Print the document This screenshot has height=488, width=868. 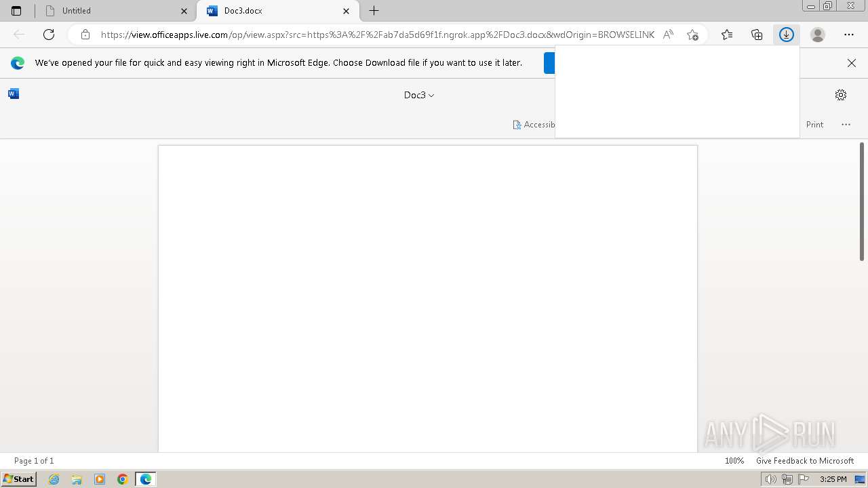(x=814, y=125)
